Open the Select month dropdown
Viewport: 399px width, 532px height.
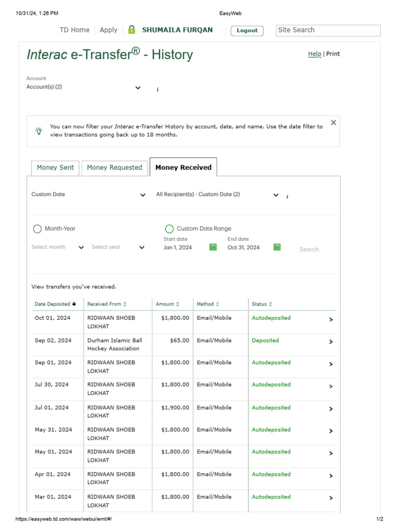(57, 247)
